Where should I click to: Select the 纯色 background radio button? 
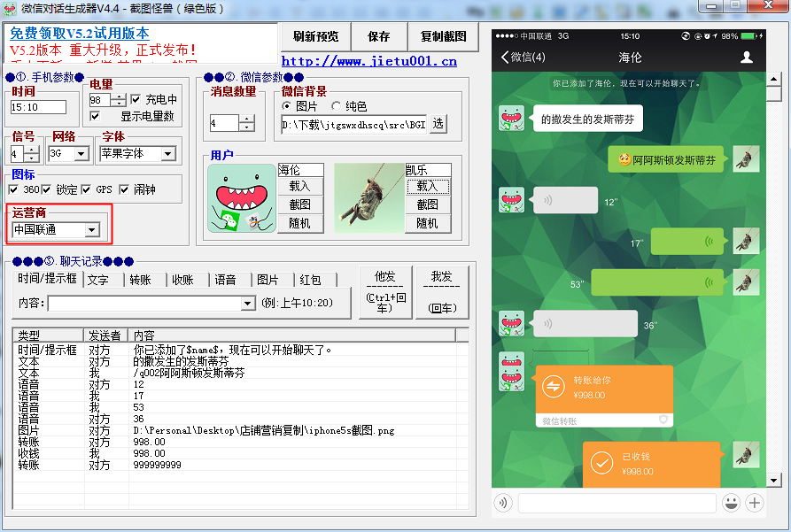pyautogui.click(x=336, y=106)
